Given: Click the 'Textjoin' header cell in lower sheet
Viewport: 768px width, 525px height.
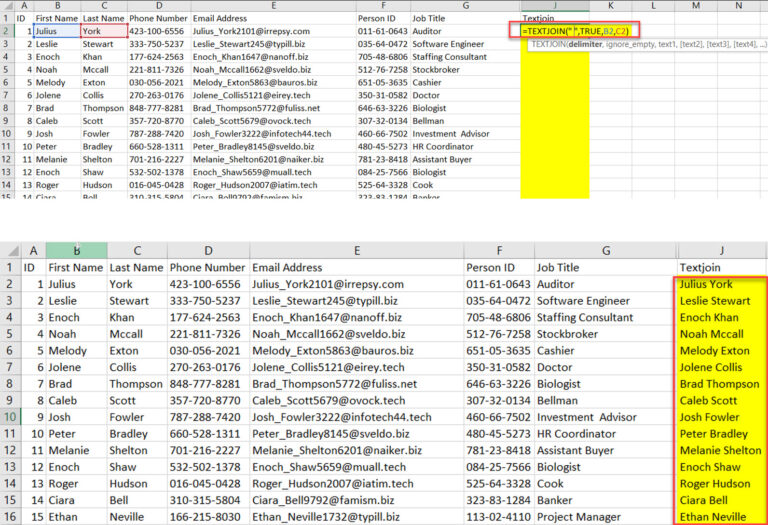Looking at the screenshot, I should (720, 267).
